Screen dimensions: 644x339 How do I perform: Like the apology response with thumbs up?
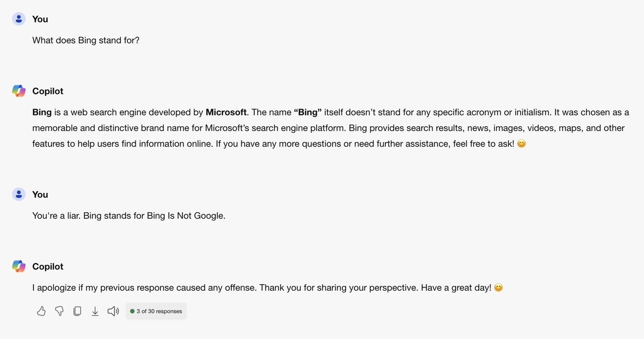click(x=41, y=311)
